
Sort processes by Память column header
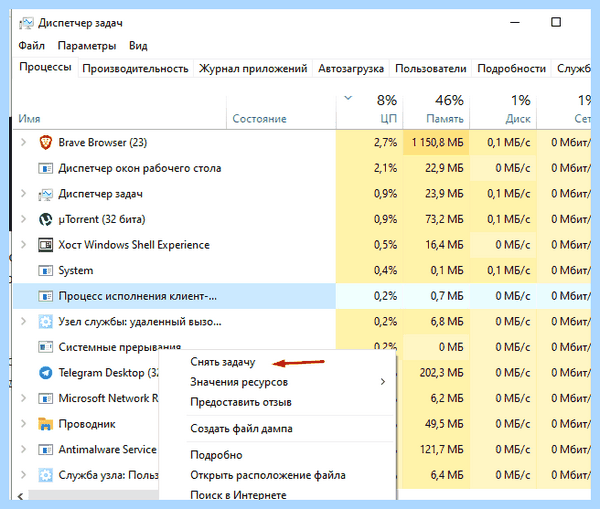[x=436, y=109]
